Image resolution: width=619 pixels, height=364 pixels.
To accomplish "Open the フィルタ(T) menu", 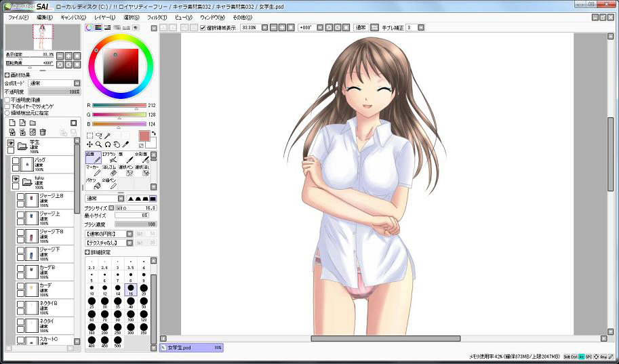I will (x=156, y=17).
